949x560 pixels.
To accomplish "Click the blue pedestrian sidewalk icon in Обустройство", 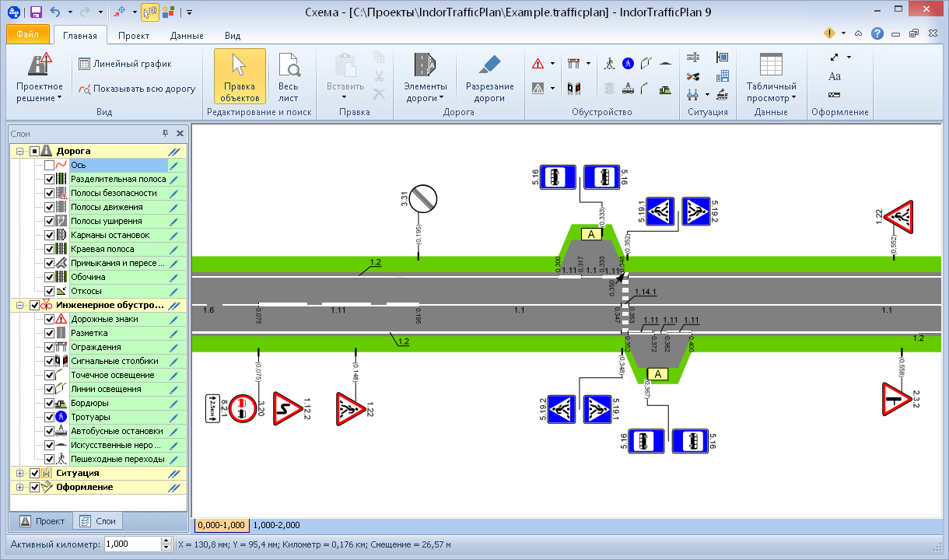I will [628, 64].
